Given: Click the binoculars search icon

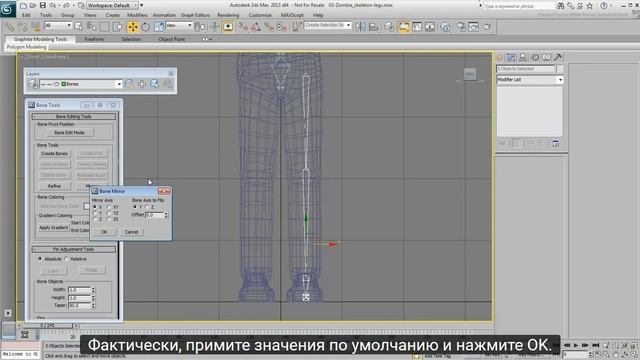Looking at the screenshot, I should pyautogui.click(x=561, y=6).
